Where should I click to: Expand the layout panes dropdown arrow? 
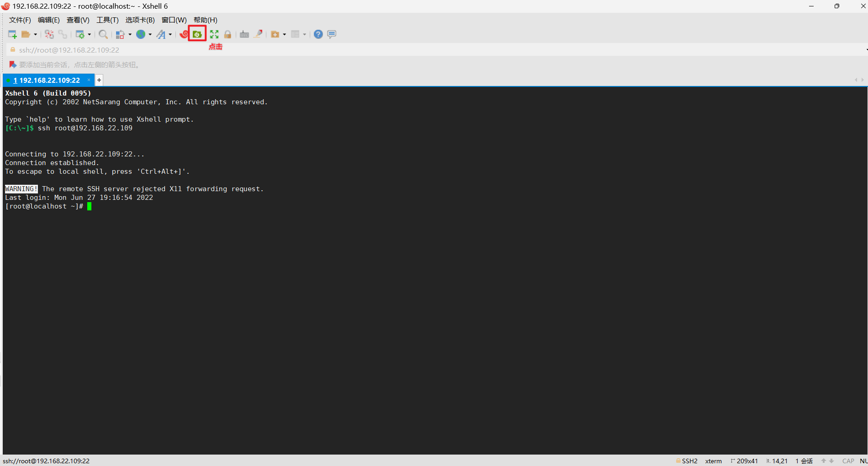[304, 34]
